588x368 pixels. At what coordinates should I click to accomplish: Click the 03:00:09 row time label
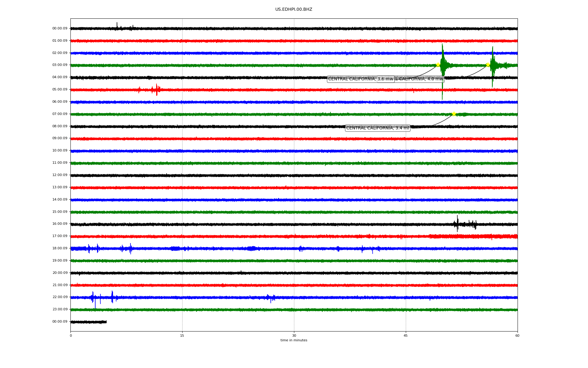point(60,65)
